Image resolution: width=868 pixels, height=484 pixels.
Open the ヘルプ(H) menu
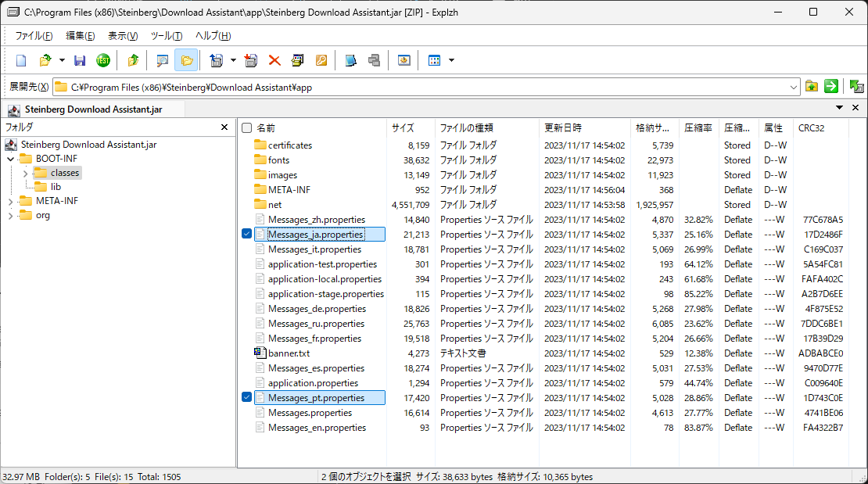pyautogui.click(x=213, y=35)
